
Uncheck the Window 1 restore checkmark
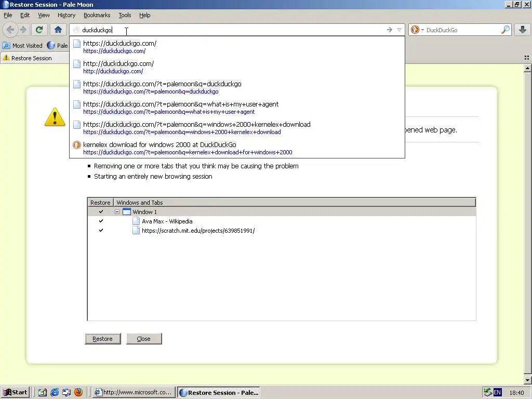[101, 212]
